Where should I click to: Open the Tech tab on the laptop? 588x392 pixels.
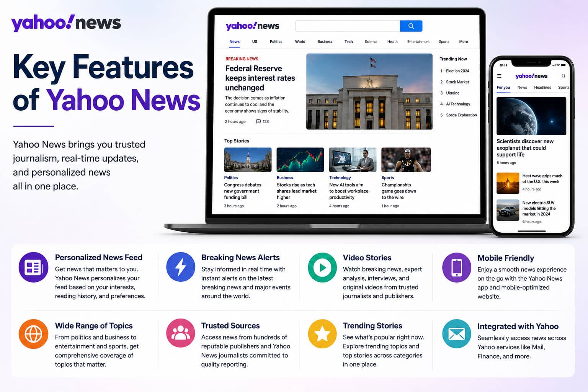tap(348, 42)
